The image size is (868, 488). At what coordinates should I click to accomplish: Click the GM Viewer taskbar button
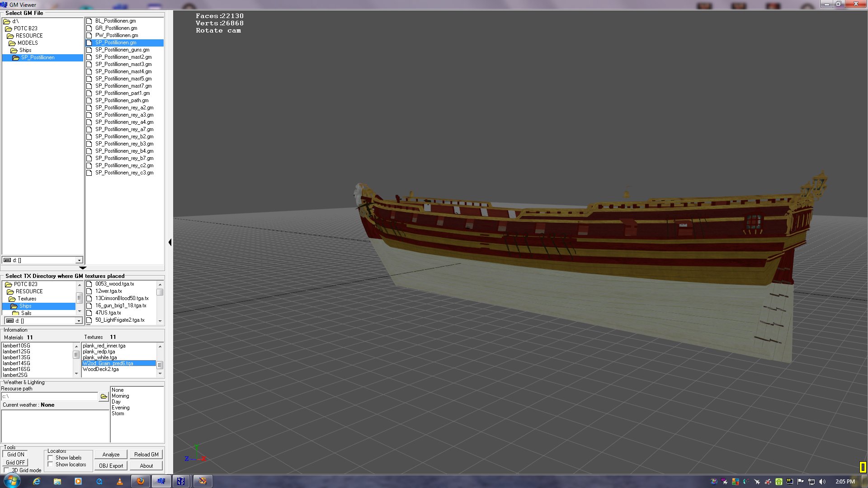161,481
